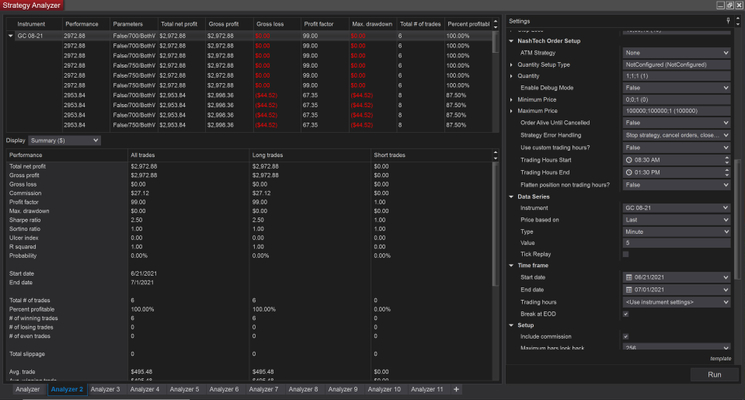The width and height of the screenshot is (745, 400).
Task: Click the Trading Hours Start clock icon
Action: click(x=627, y=159)
